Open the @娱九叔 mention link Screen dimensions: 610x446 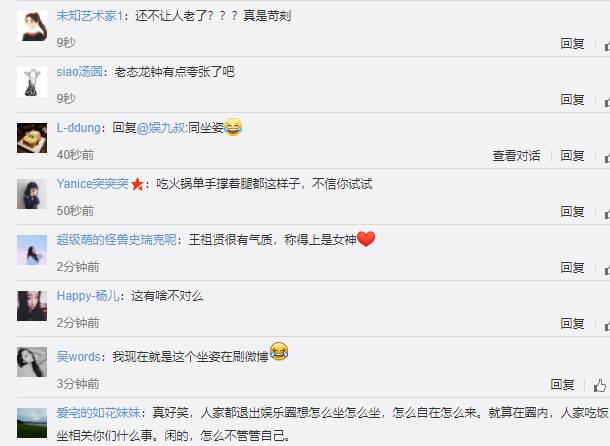point(161,128)
